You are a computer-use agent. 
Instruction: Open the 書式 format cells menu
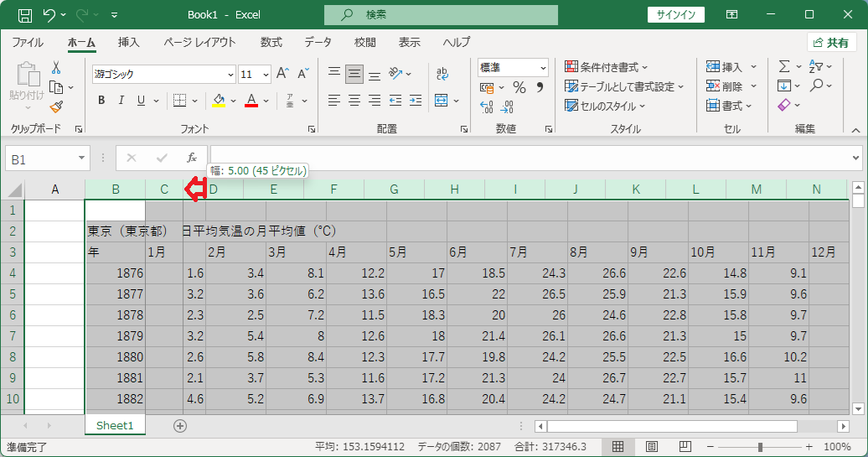pyautogui.click(x=729, y=106)
